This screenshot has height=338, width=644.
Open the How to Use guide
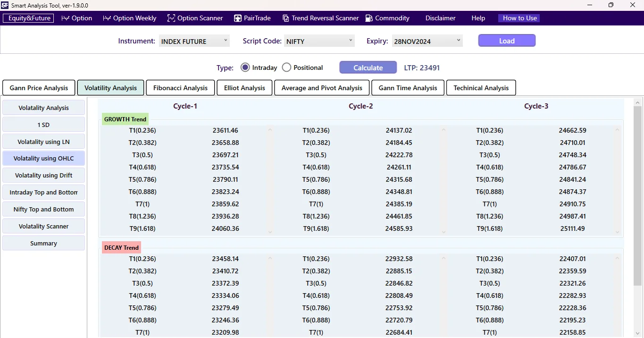tap(519, 18)
